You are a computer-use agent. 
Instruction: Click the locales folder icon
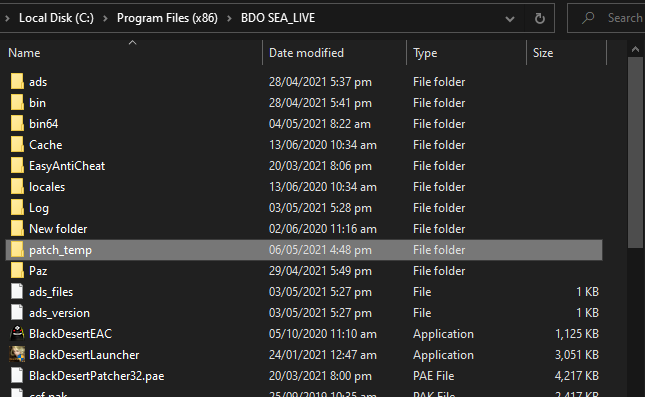click(17, 186)
